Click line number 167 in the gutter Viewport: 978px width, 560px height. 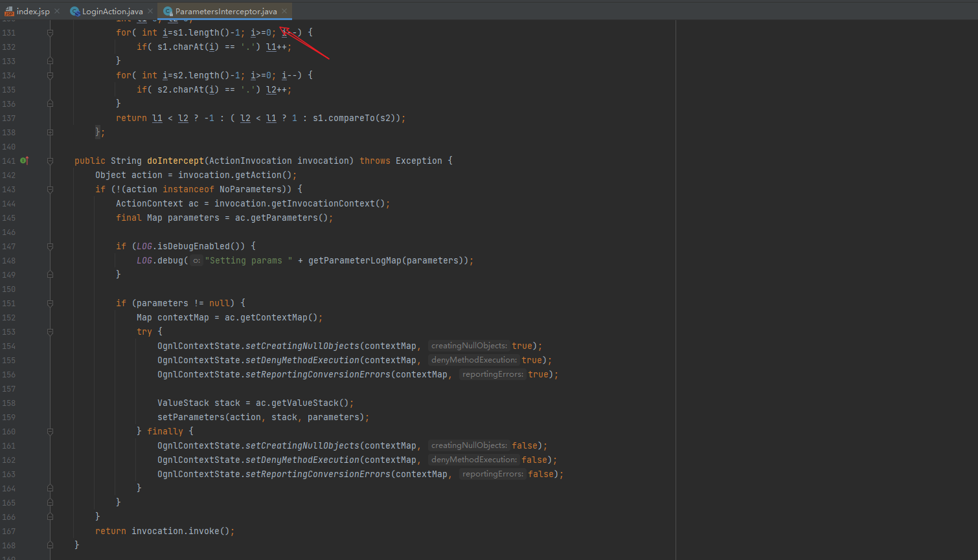click(x=8, y=531)
